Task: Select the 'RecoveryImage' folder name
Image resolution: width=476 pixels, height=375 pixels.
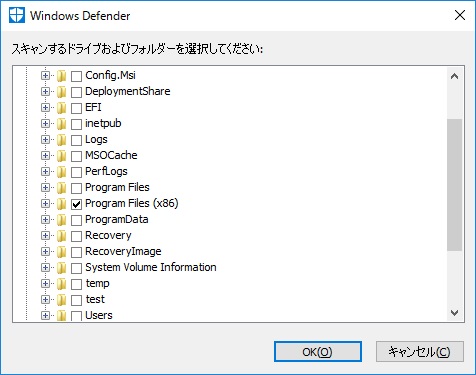Action: coord(123,251)
